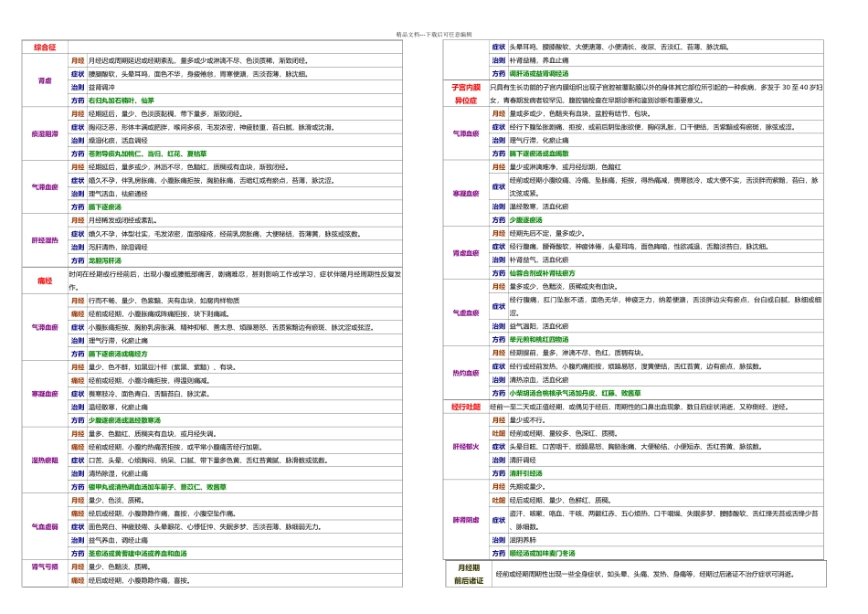Click the 湿热瘀阻 syndrome cell

(x=45, y=460)
